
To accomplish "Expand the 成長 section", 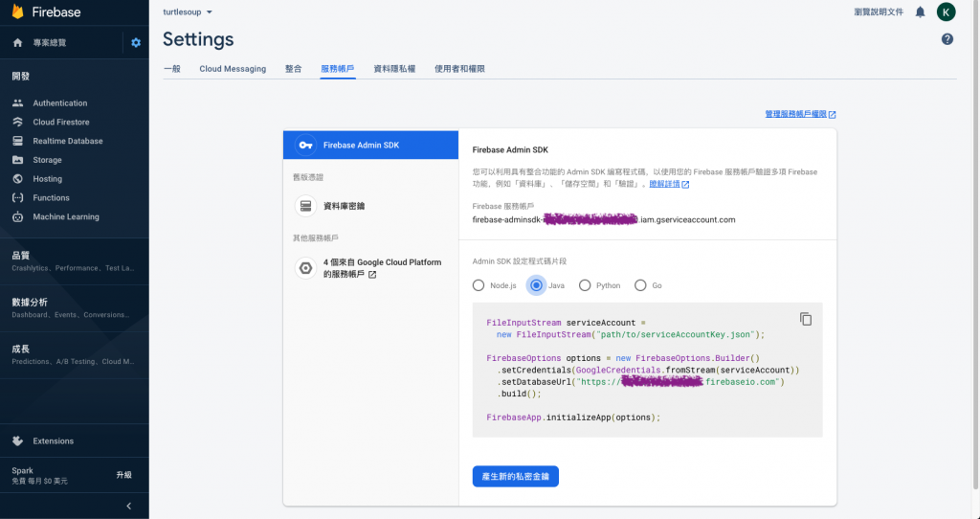I will click(x=75, y=355).
